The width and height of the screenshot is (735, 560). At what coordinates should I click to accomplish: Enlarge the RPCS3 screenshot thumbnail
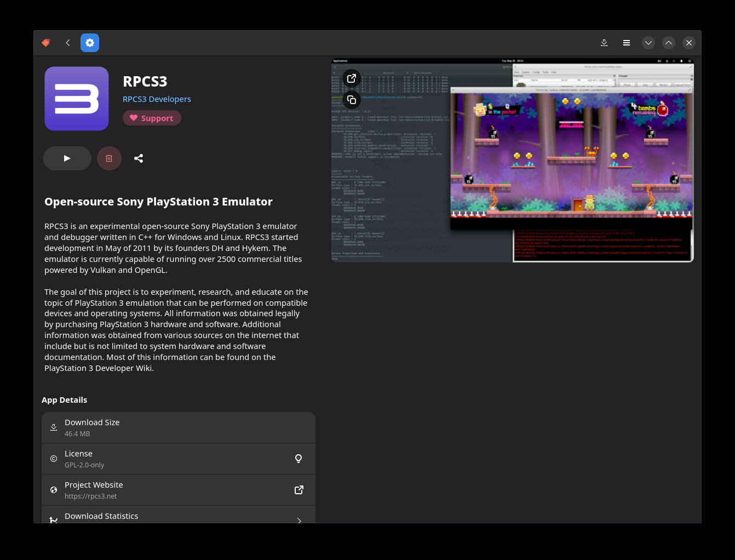click(x=513, y=160)
